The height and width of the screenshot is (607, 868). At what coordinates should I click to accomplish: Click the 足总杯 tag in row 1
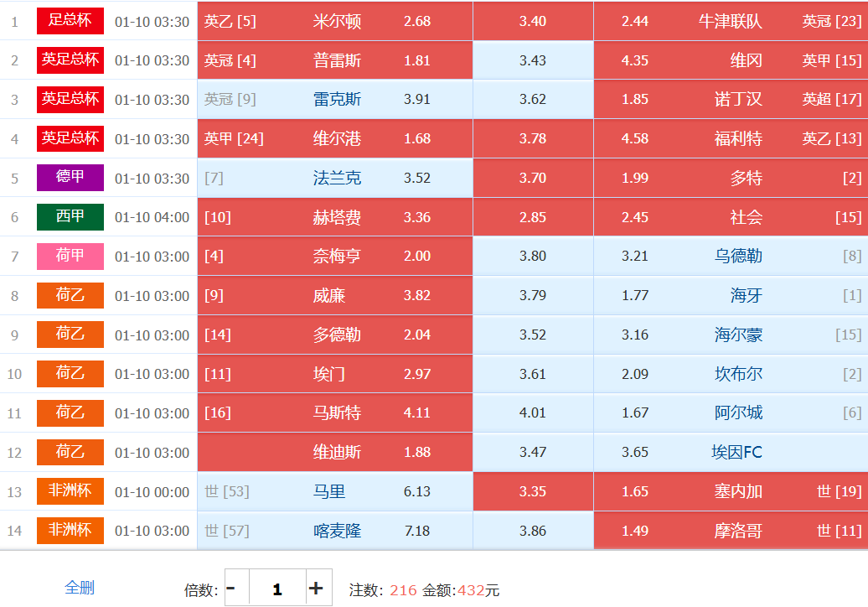pyautogui.click(x=70, y=21)
